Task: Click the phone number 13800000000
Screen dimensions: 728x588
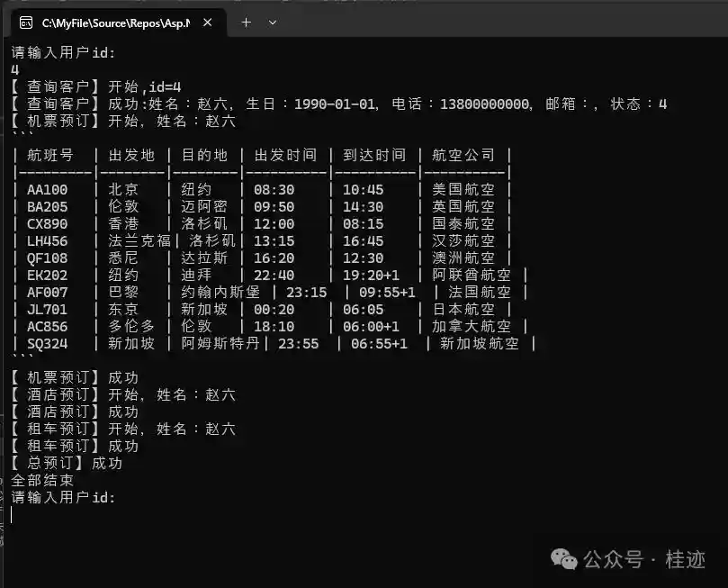Action: point(484,104)
